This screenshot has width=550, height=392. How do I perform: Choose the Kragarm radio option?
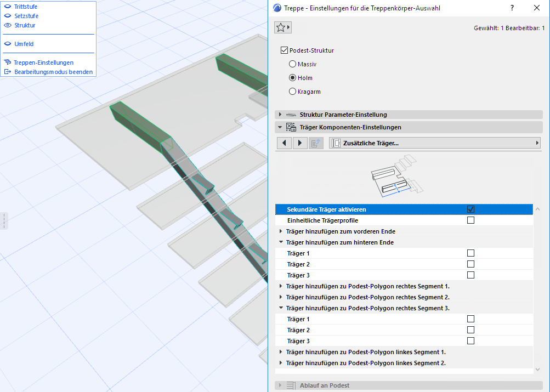click(292, 92)
